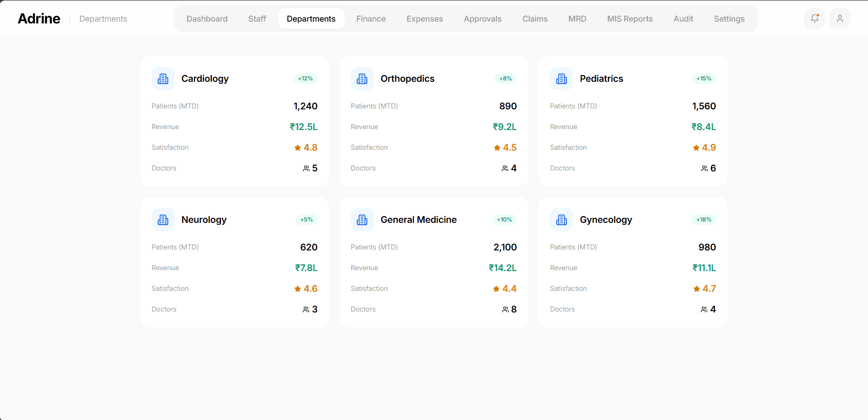
Task: Click the Neurology department building icon
Action: (163, 220)
